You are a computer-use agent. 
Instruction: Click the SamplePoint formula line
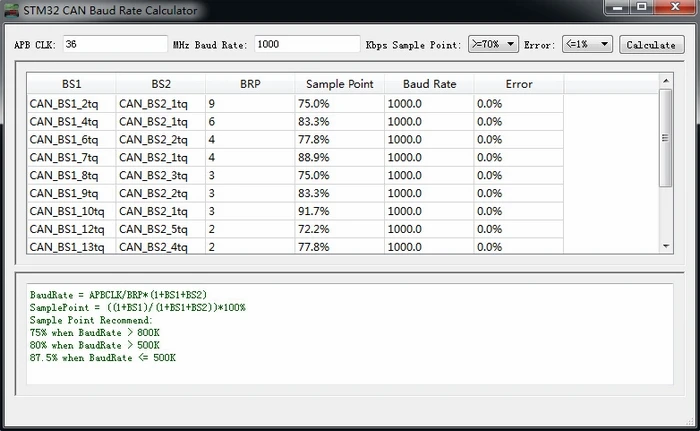(x=138, y=307)
